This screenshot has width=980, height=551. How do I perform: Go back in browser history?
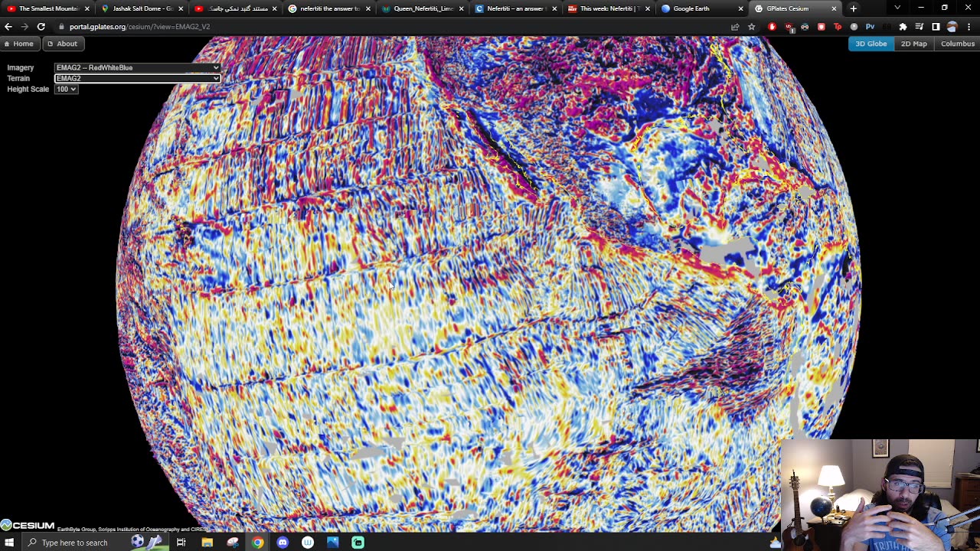point(8,27)
